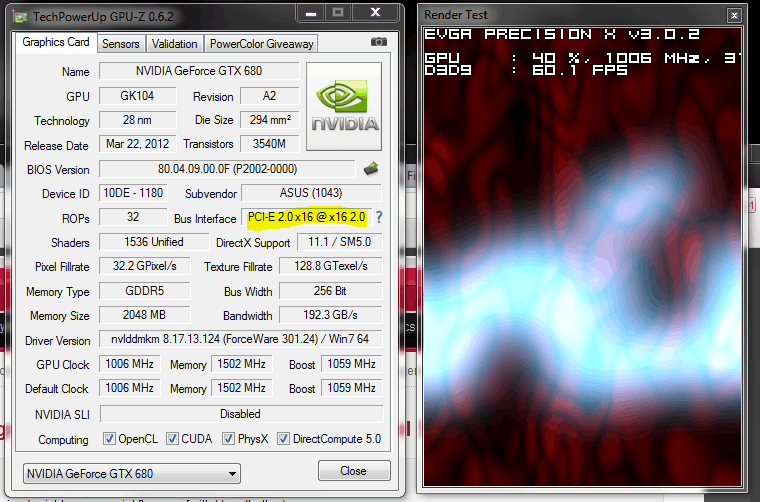Viewport: 760px width, 502px height.
Task: Click the GPU-Z title bar app icon
Action: pyautogui.click(x=20, y=17)
